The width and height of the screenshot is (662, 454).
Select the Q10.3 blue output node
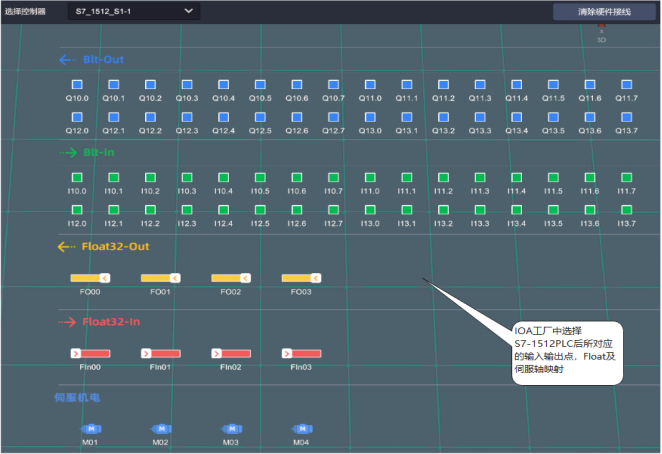(x=187, y=84)
